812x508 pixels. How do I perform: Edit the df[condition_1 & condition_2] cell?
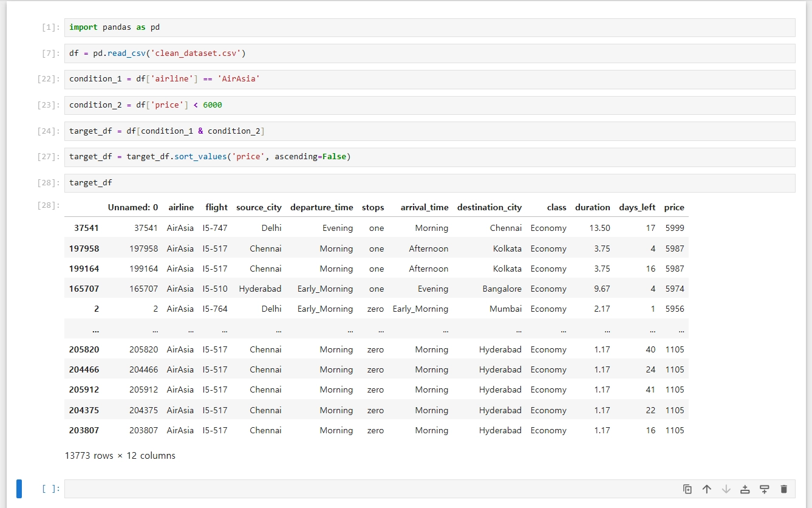pyautogui.click(x=429, y=131)
